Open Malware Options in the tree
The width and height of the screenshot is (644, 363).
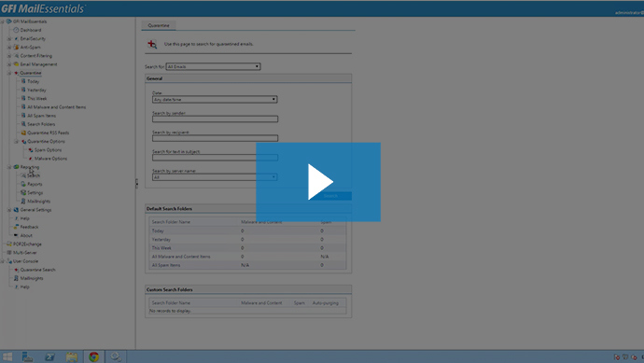[x=50, y=159]
